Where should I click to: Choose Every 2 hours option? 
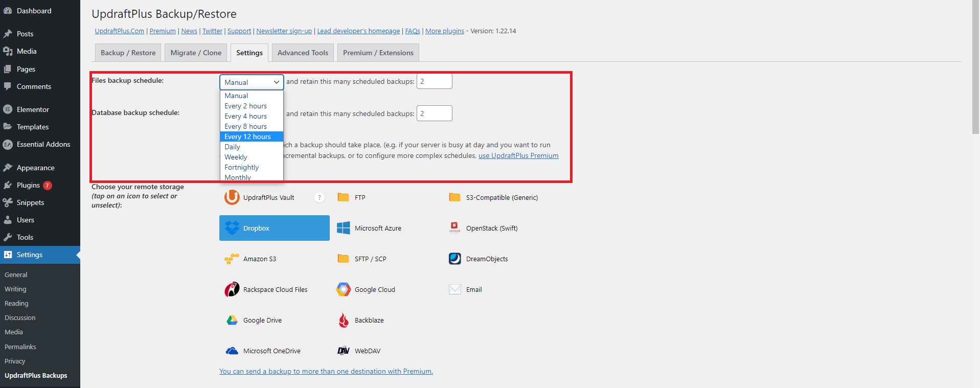click(x=252, y=106)
